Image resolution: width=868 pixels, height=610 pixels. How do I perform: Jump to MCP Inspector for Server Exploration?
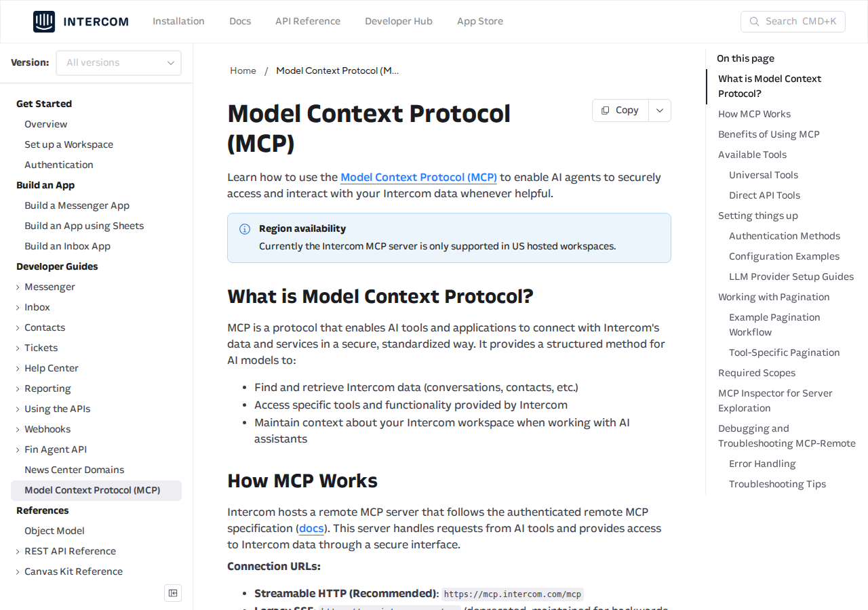point(775,401)
